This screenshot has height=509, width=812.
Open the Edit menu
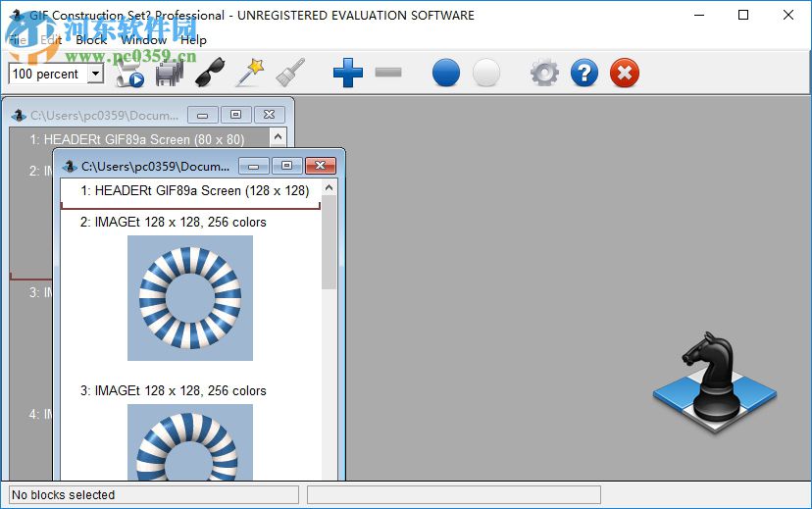tap(51, 40)
